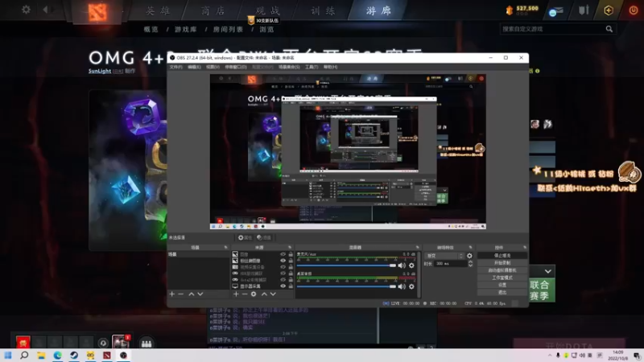This screenshot has width=644, height=362.
Task: Toggle lock on 显示器采集 source
Action: point(291,286)
